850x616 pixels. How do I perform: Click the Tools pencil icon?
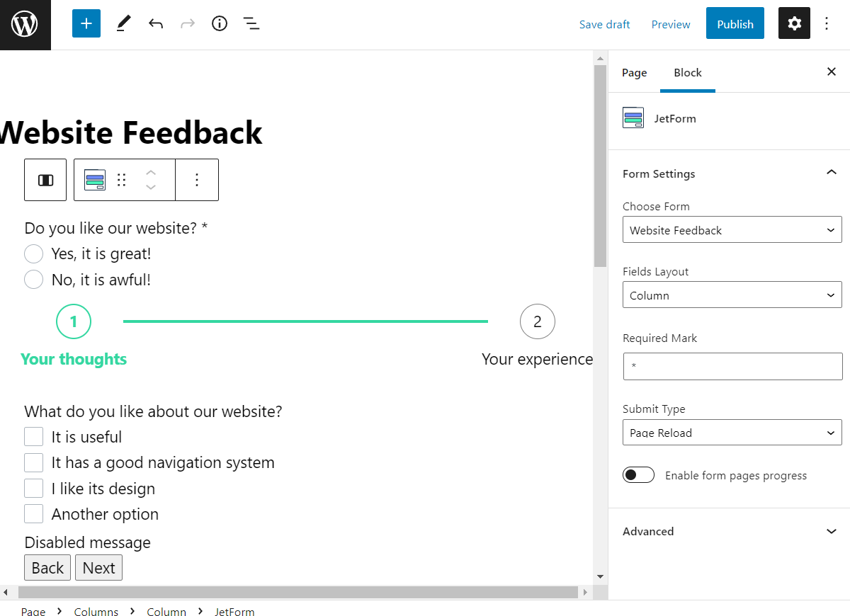(123, 23)
